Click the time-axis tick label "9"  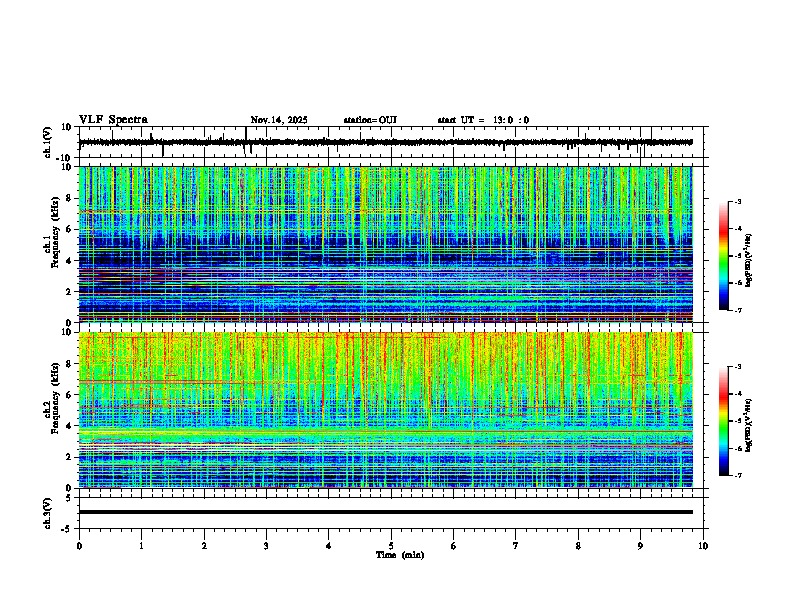tap(640, 546)
